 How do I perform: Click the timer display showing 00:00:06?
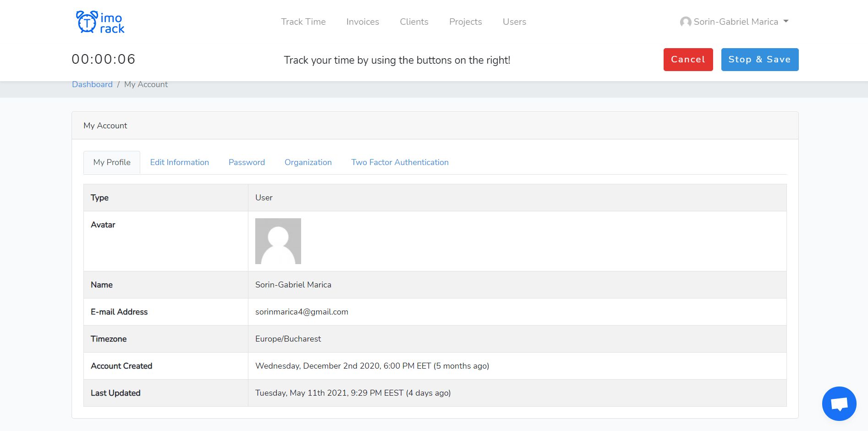coord(104,59)
